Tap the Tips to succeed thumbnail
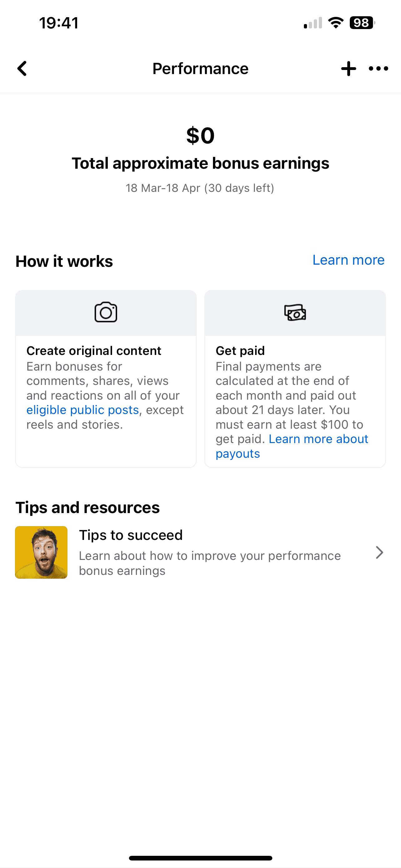 tap(41, 552)
